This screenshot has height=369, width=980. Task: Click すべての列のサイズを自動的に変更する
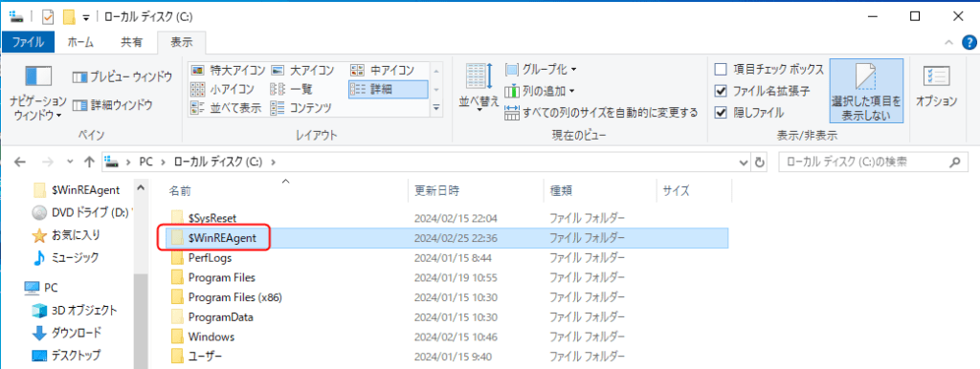point(601,113)
